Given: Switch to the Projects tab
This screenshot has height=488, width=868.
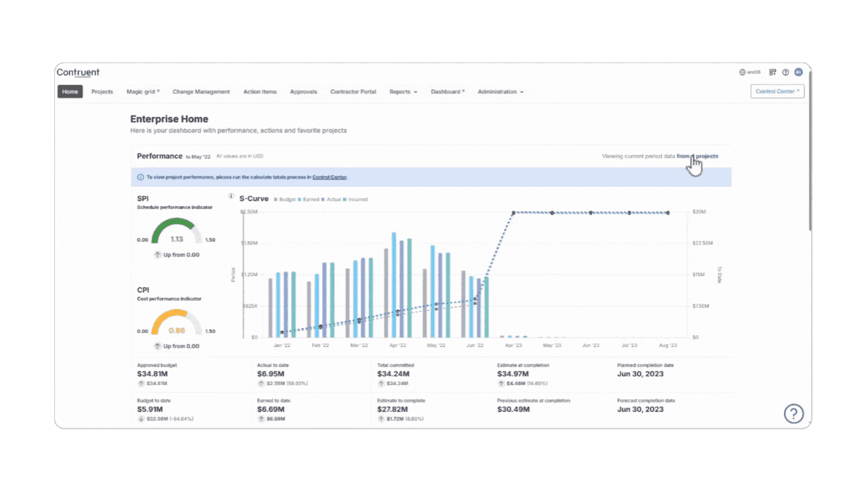Looking at the screenshot, I should coord(102,92).
